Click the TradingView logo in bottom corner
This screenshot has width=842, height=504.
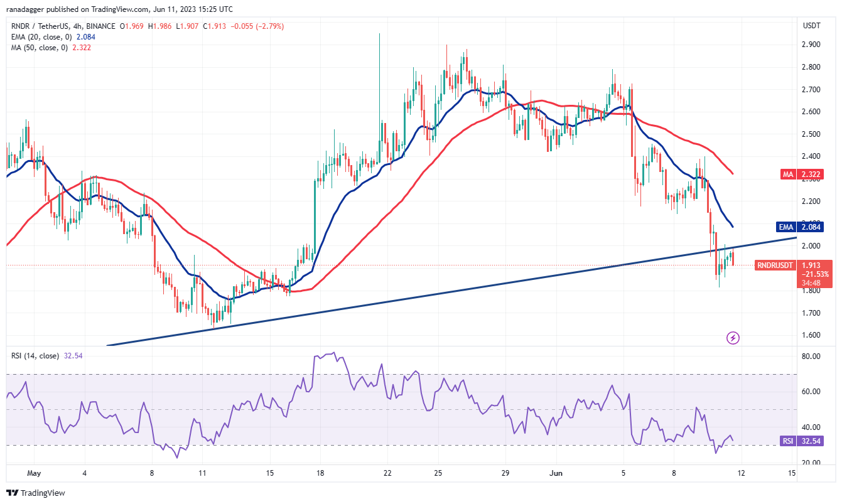pyautogui.click(x=13, y=493)
